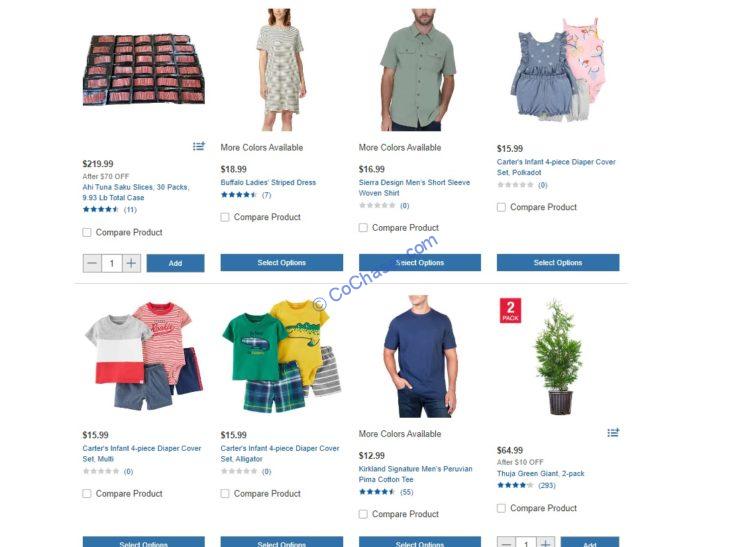Select Options for Buffalo Ladies' Striped Dress

pyautogui.click(x=282, y=263)
